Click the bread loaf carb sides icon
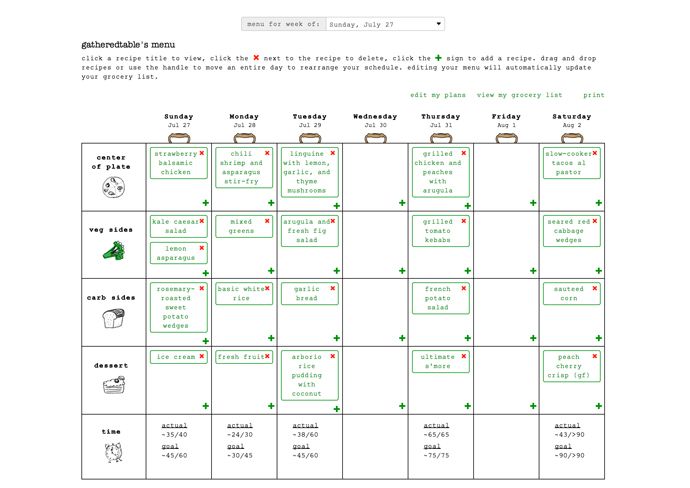This screenshot has width=690, height=488. pos(114,318)
